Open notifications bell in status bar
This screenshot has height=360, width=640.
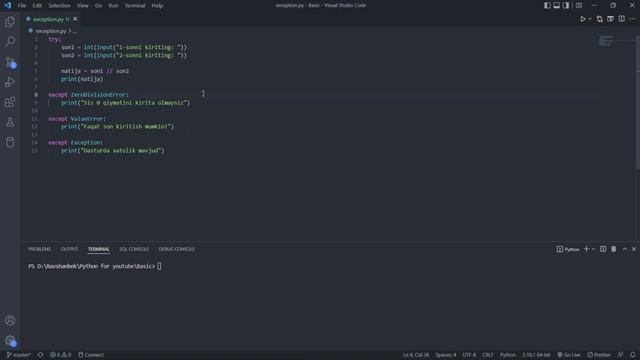pos(632,355)
